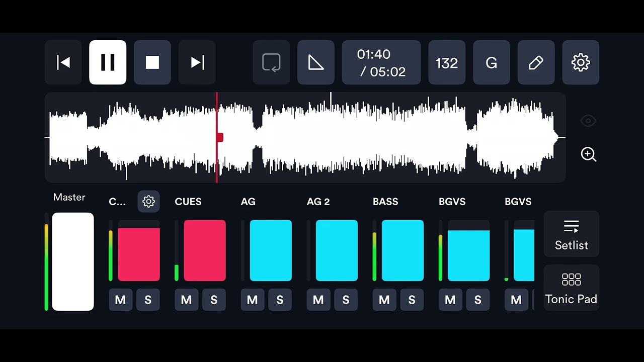The image size is (644, 362).
Task: Solo the click track
Action: click(148, 300)
